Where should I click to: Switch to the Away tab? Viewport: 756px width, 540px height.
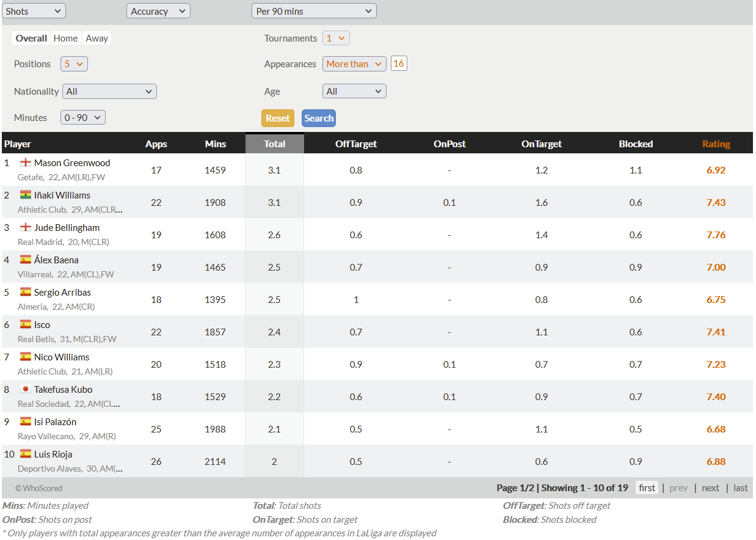point(96,38)
